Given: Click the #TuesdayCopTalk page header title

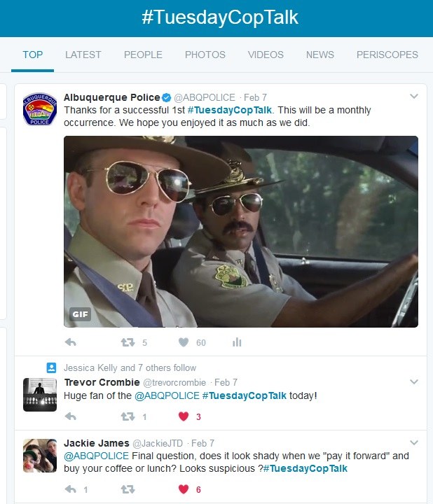Looking at the screenshot, I should pos(220,17).
